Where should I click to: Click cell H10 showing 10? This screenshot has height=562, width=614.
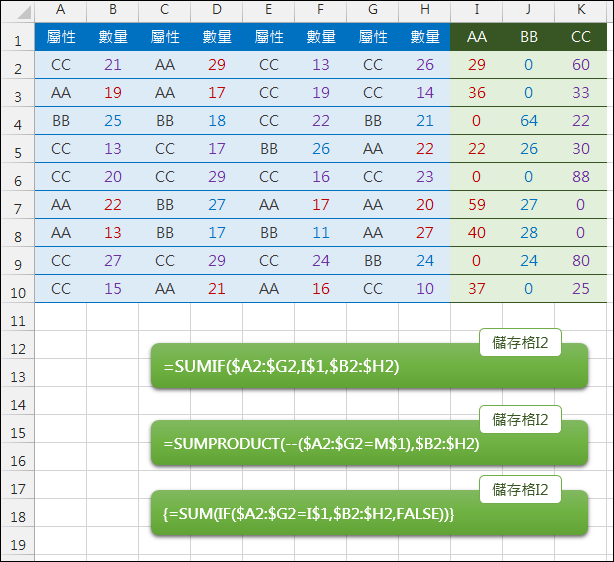pos(424,289)
